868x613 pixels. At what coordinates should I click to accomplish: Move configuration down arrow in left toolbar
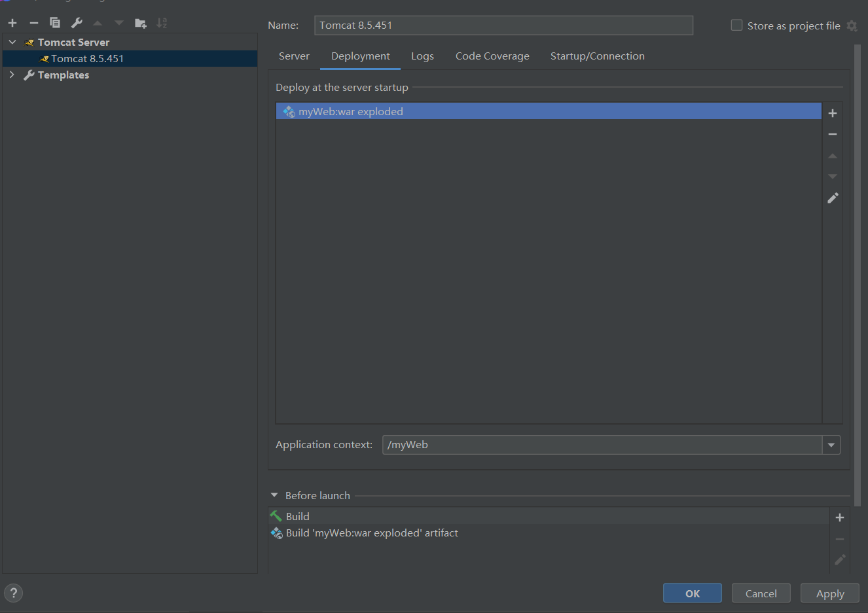pyautogui.click(x=118, y=23)
